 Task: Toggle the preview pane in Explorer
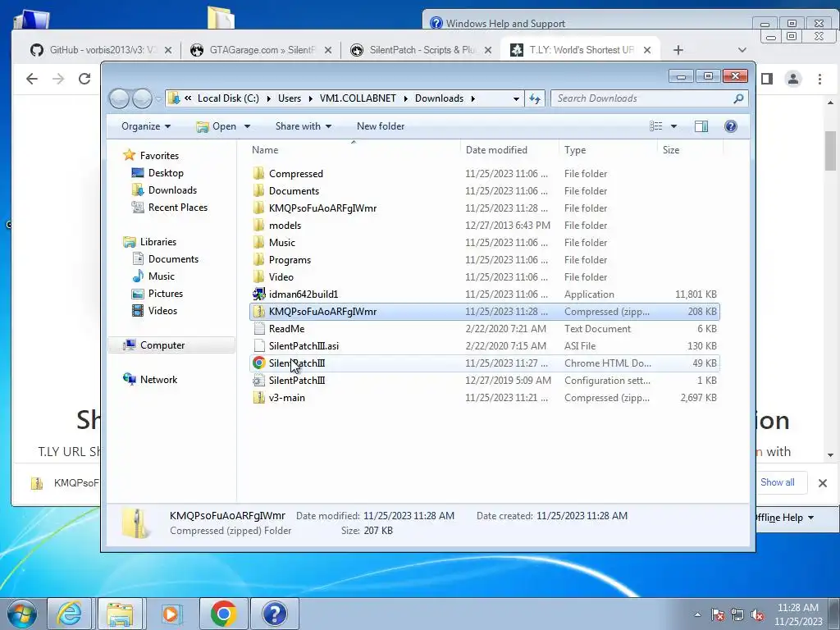tap(701, 126)
